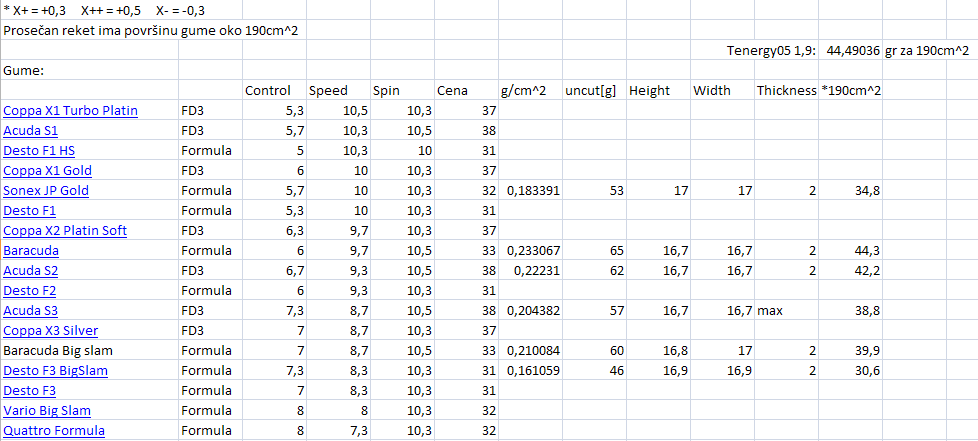The height and width of the screenshot is (441, 978).
Task: Select Spin 10 in Desto F1 HS row
Action: [x=402, y=151]
